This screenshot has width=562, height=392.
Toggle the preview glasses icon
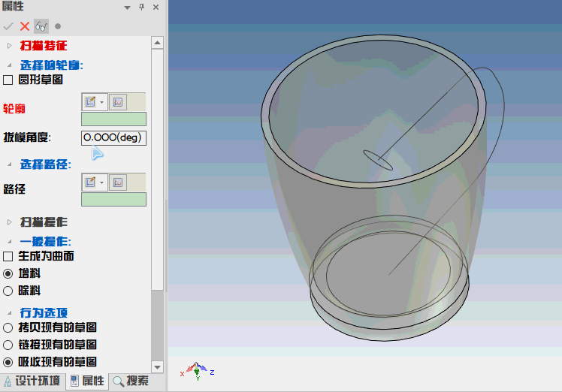[x=41, y=26]
